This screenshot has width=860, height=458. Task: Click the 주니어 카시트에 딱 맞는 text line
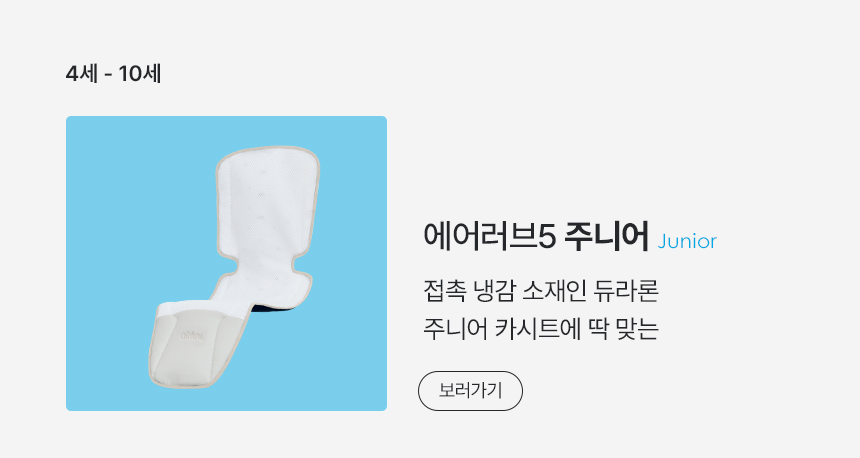point(540,329)
